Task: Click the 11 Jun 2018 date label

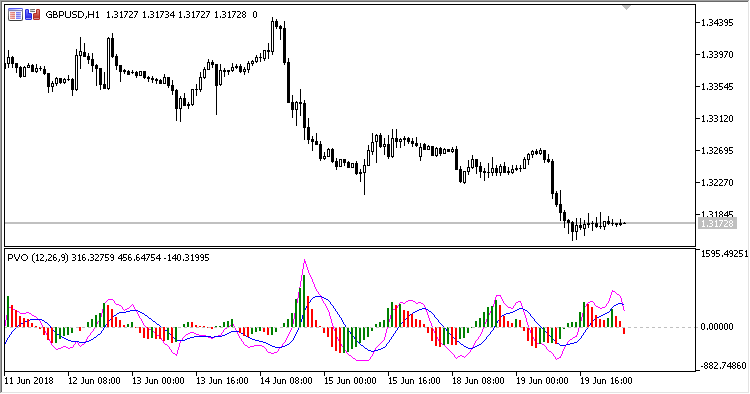Action: coord(29,381)
